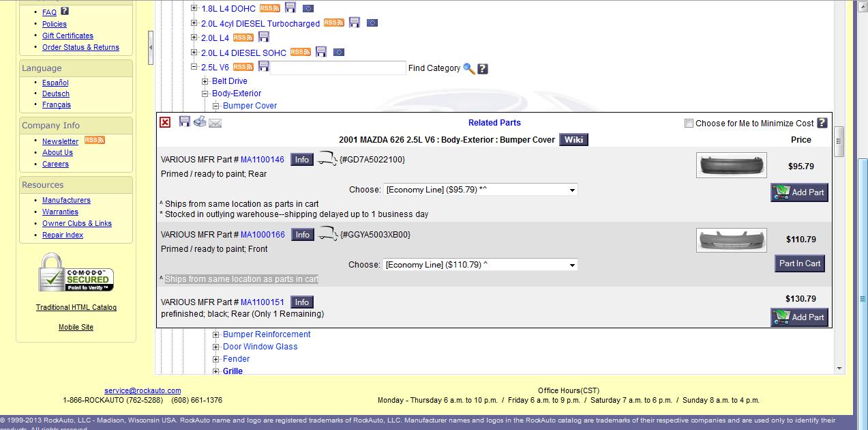Image resolution: width=868 pixels, height=430 pixels.
Task: Click the RSS icon for 2.0L 4cyl DIESEL Turbocharged
Action: (334, 23)
